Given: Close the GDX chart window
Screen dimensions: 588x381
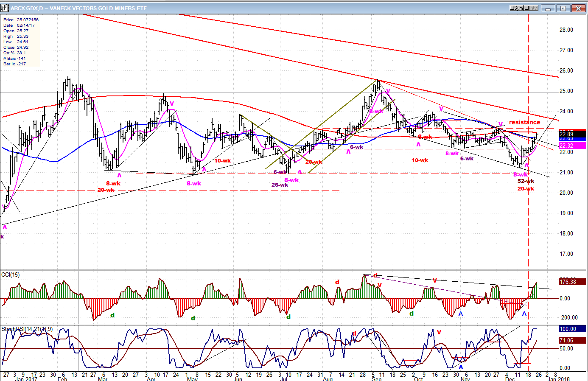Looking at the screenshot, I should pyautogui.click(x=578, y=8).
